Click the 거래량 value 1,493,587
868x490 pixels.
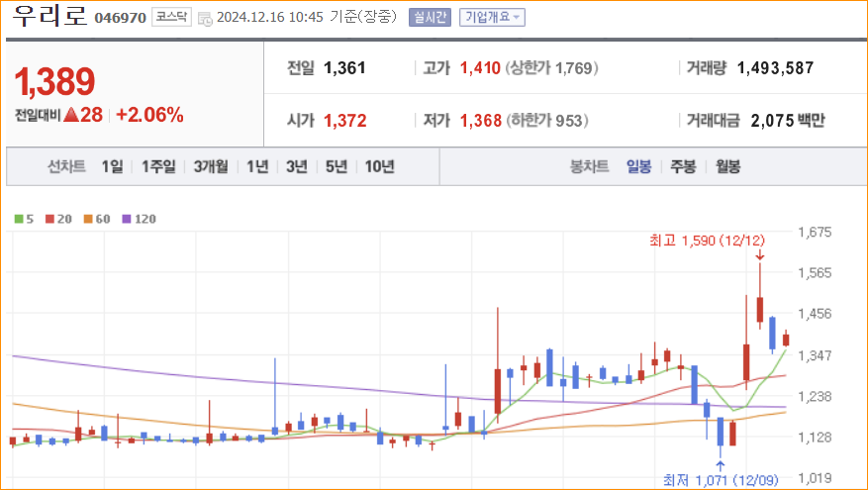click(776, 68)
